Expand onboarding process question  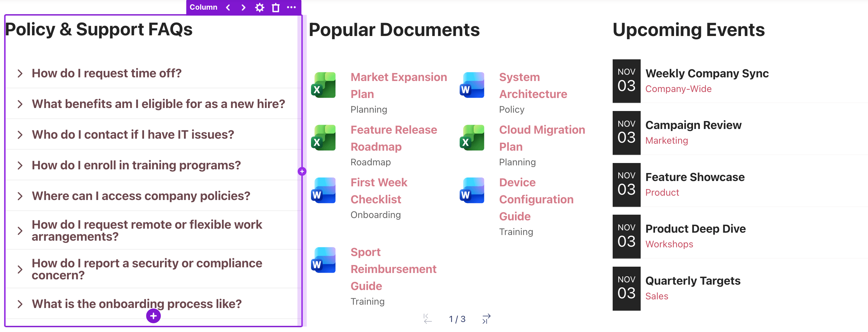[153, 304]
